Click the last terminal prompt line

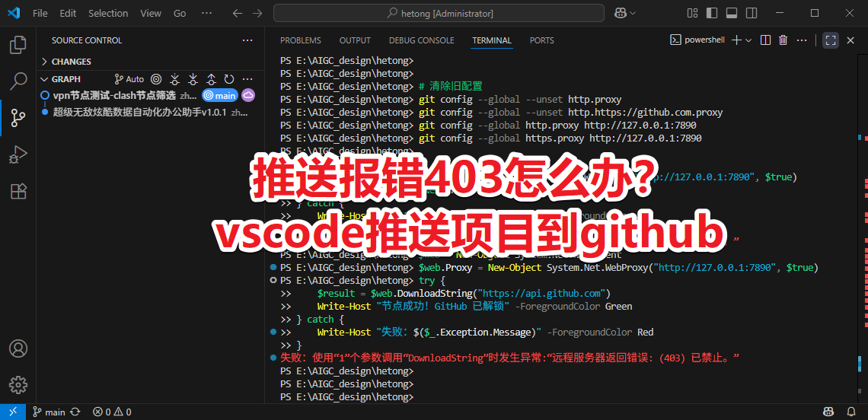[346, 396]
